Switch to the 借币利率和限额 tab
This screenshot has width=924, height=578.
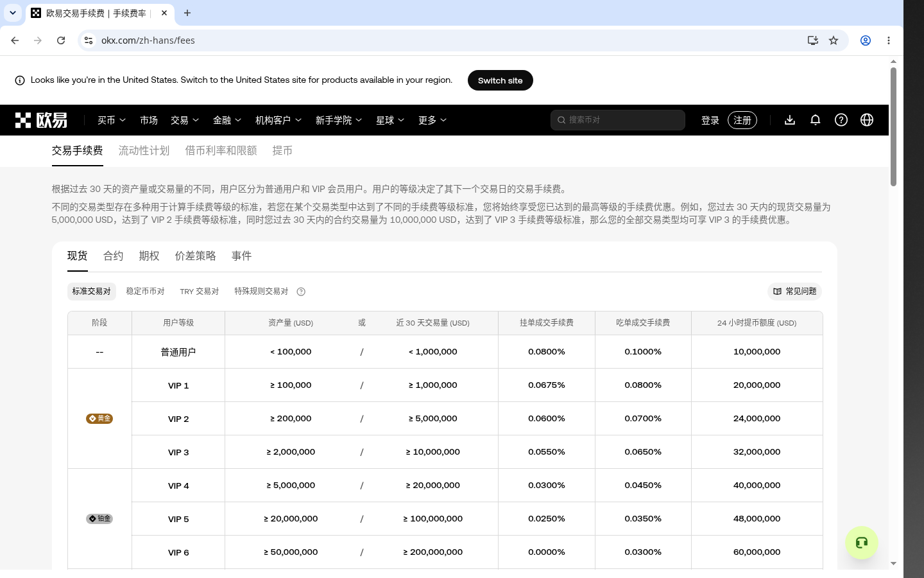pyautogui.click(x=221, y=150)
